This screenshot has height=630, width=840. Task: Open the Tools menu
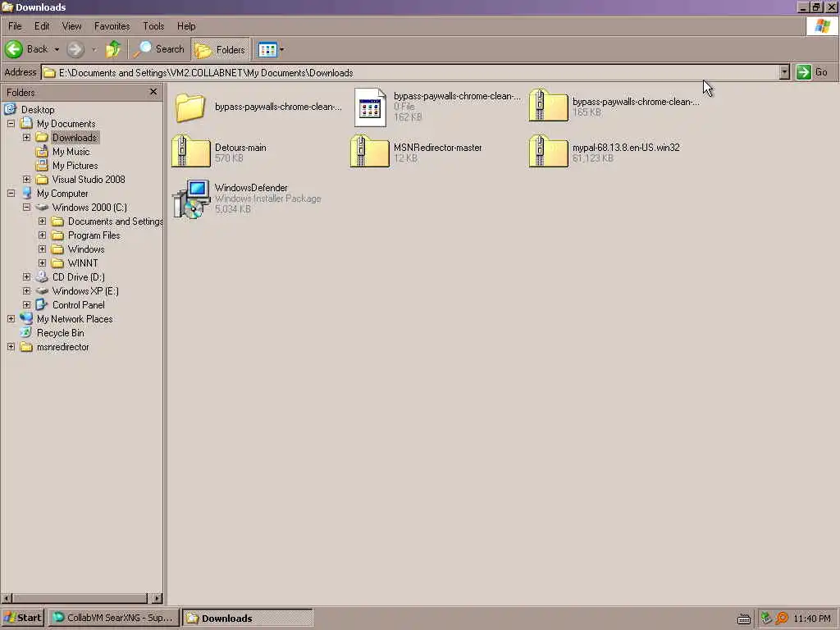pyautogui.click(x=153, y=26)
